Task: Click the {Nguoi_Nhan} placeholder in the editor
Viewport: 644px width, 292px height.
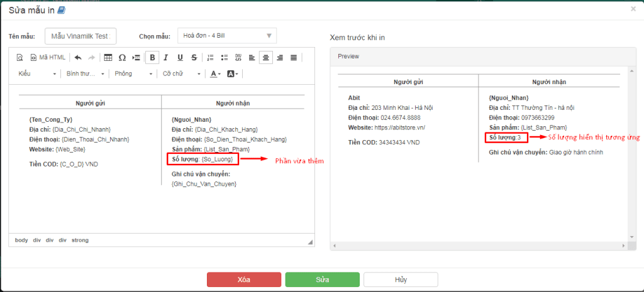Action: 191,120
